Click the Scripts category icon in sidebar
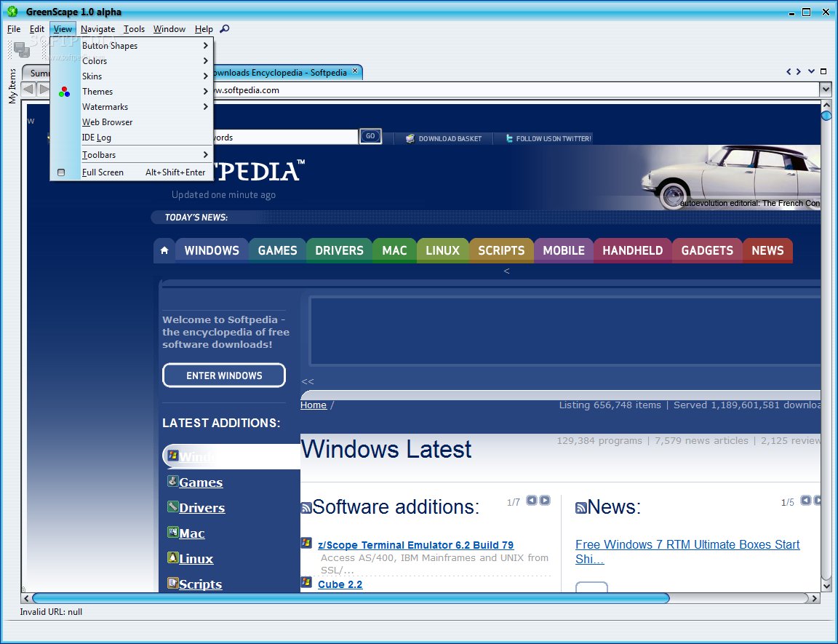This screenshot has height=644, width=838. [x=172, y=583]
